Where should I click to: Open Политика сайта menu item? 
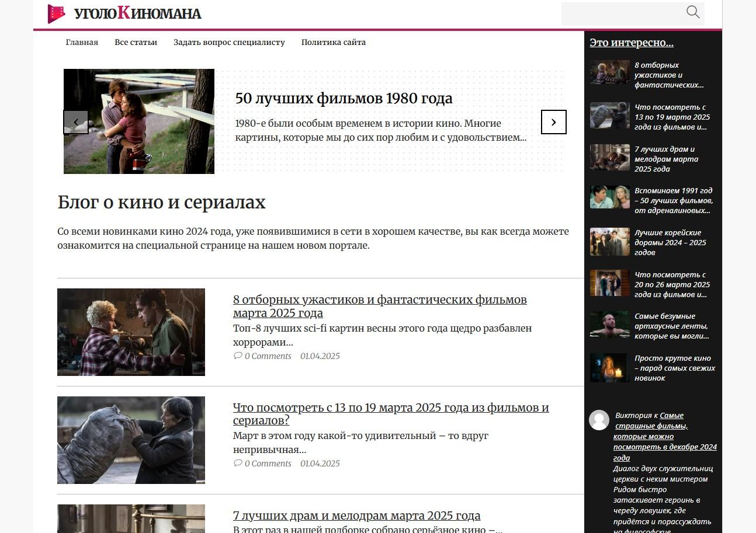(334, 42)
